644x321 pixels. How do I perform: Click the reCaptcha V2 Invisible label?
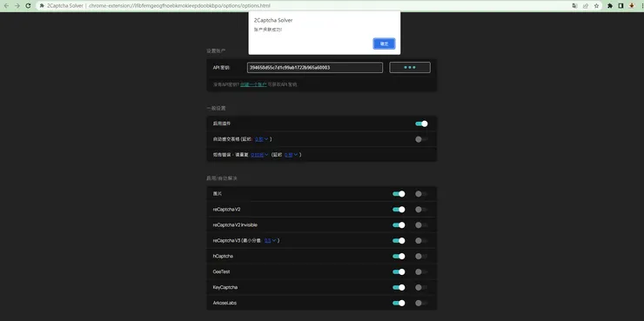tap(235, 225)
